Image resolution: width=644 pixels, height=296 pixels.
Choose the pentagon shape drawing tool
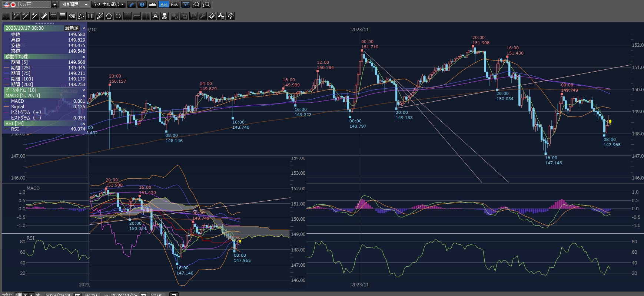click(109, 16)
